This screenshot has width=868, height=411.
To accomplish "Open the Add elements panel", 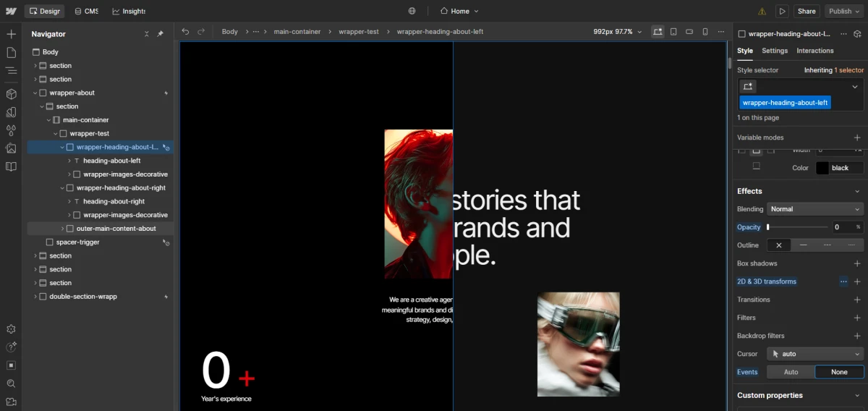I will click(x=11, y=34).
